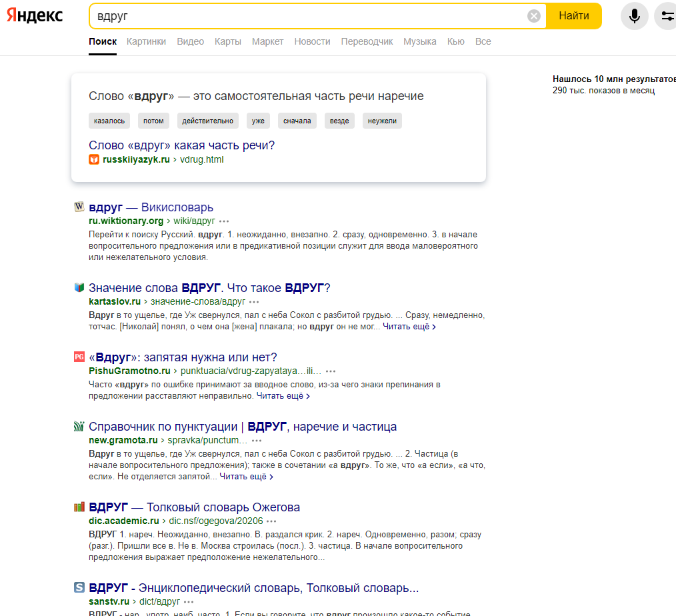This screenshot has height=616, width=676.
Task: Select the Поиск tab
Action: click(x=103, y=42)
